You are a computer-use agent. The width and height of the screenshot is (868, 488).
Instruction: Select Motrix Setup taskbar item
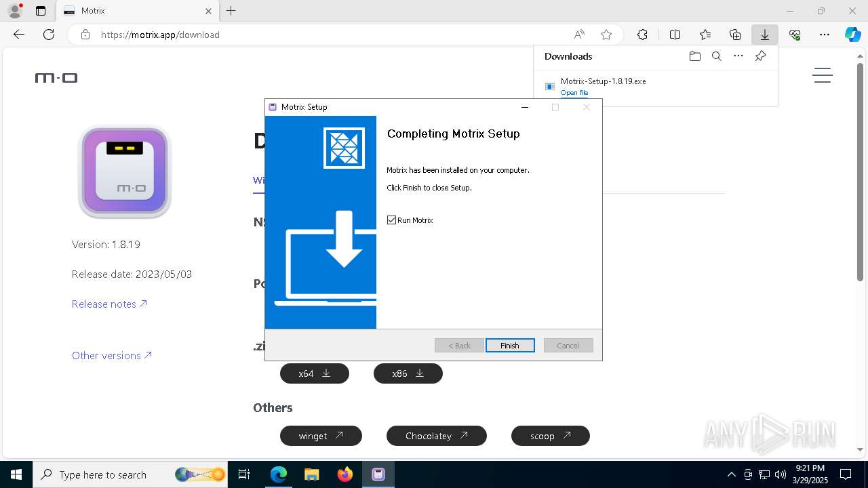378,474
